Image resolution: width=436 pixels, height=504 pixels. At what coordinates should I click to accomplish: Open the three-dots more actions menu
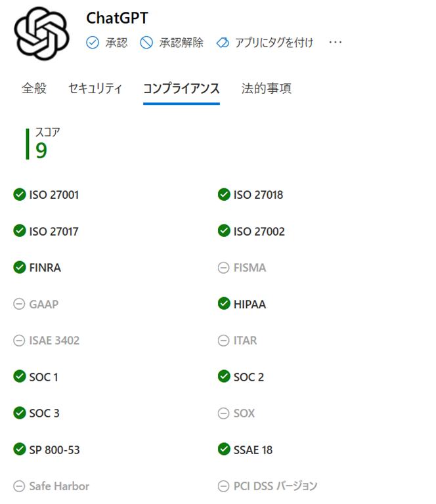[x=336, y=43]
